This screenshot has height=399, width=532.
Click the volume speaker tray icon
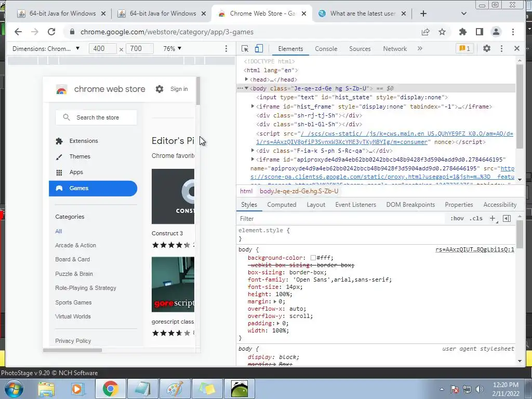(x=479, y=389)
